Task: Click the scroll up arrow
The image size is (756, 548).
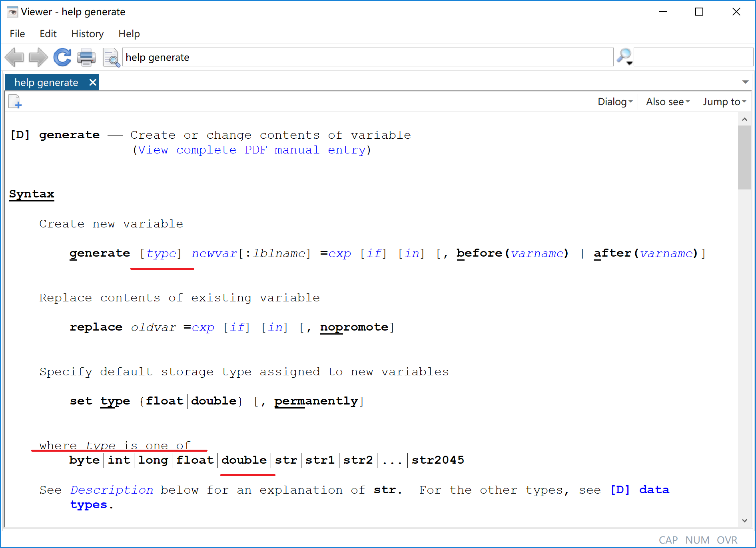Action: point(744,119)
